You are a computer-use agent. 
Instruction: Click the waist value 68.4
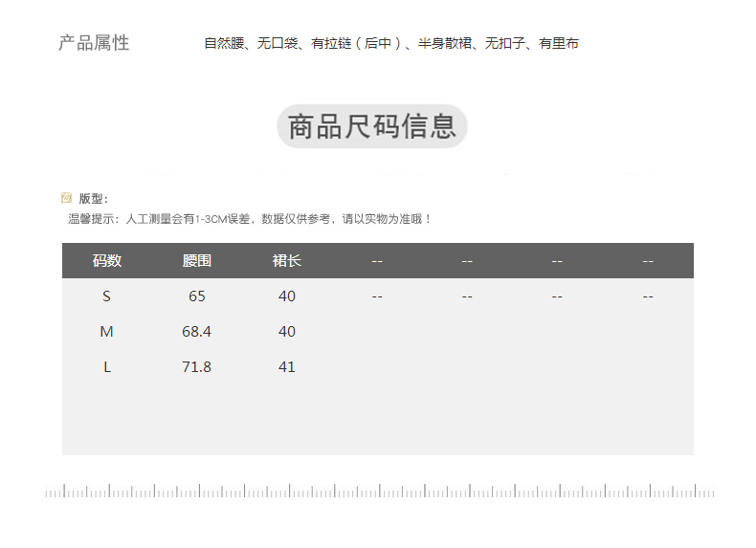click(x=197, y=332)
